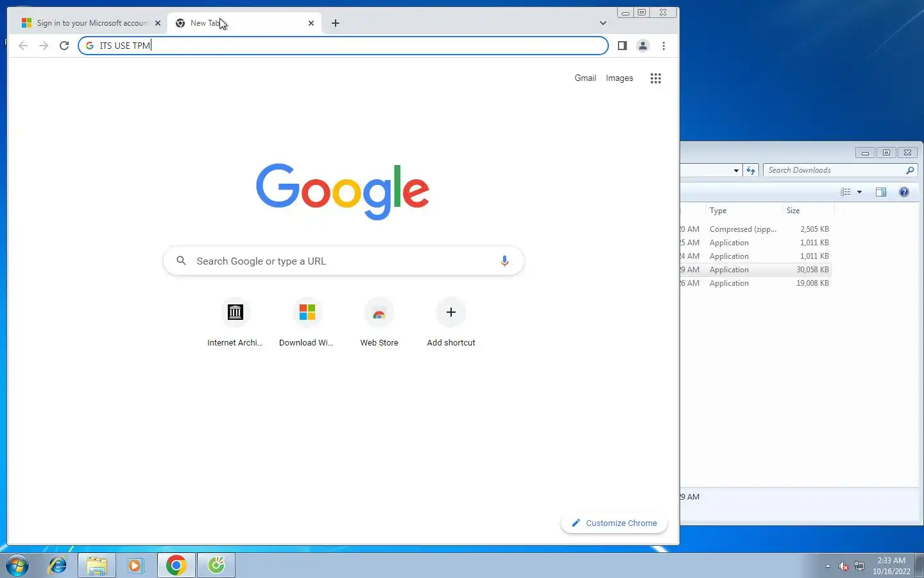Open the Chrome side panel
This screenshot has height=578, width=924.
(622, 46)
